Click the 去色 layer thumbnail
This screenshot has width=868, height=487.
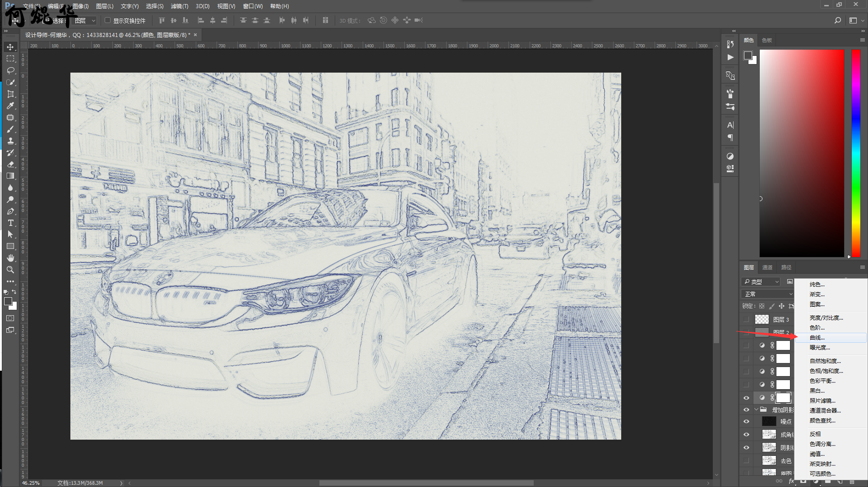[x=769, y=460]
